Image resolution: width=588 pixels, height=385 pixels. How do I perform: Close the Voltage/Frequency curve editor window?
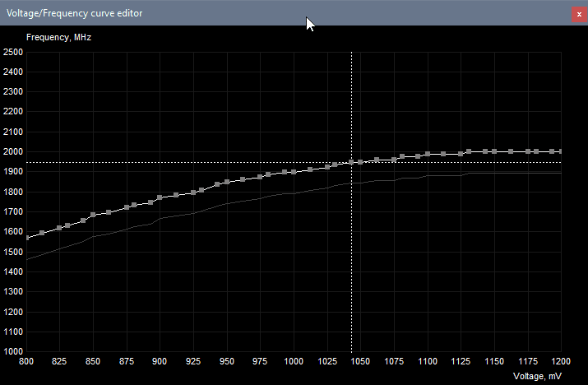[x=579, y=15]
